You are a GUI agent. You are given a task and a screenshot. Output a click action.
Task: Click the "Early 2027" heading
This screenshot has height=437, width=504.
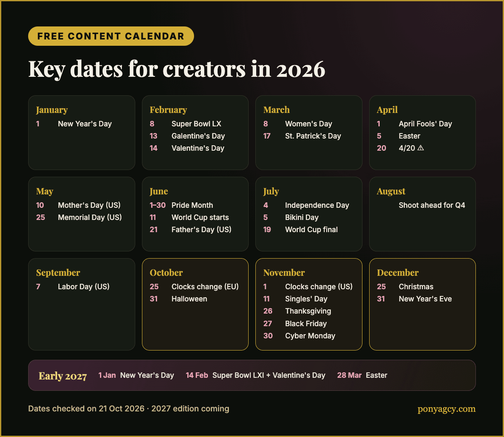click(63, 376)
